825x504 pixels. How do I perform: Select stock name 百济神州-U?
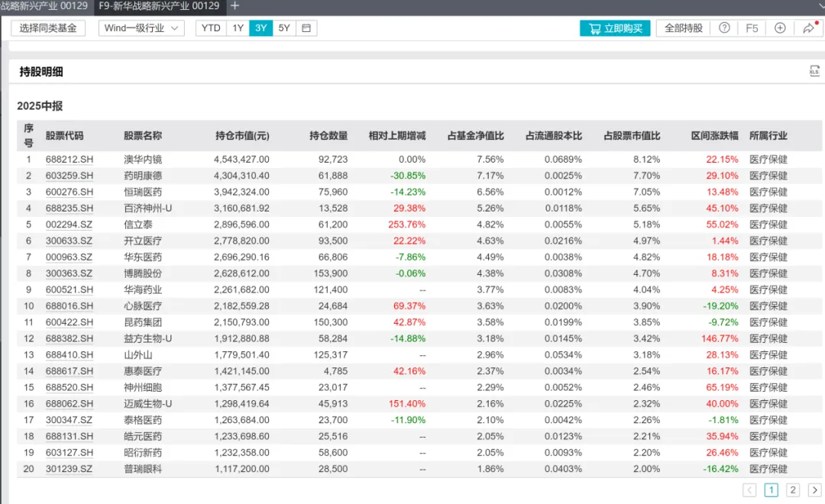click(148, 208)
